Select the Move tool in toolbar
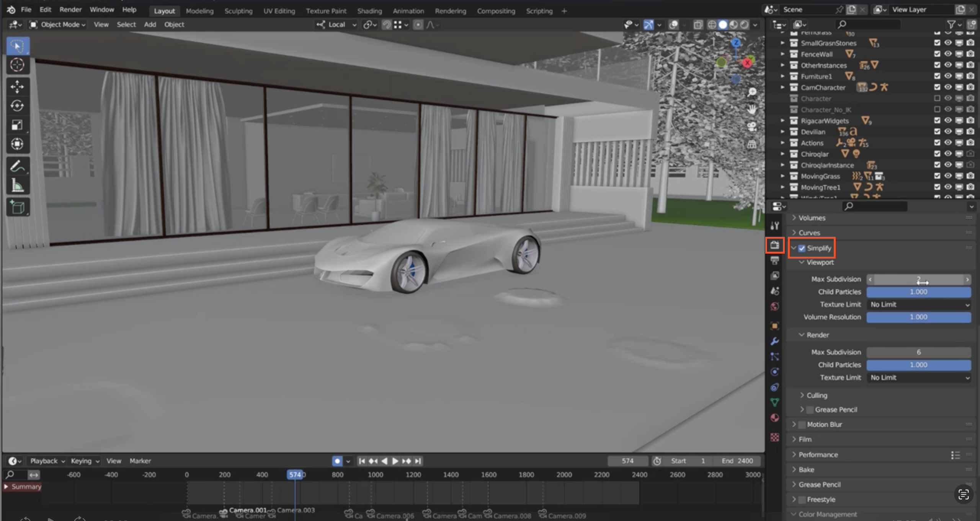Viewport: 980px width, 521px height. (17, 87)
